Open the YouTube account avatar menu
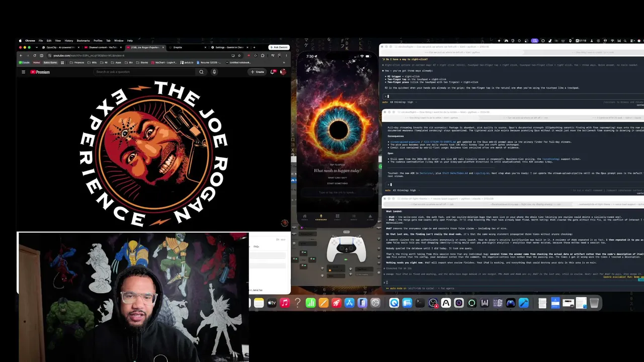Viewport: 644px width, 362px height. click(x=283, y=72)
